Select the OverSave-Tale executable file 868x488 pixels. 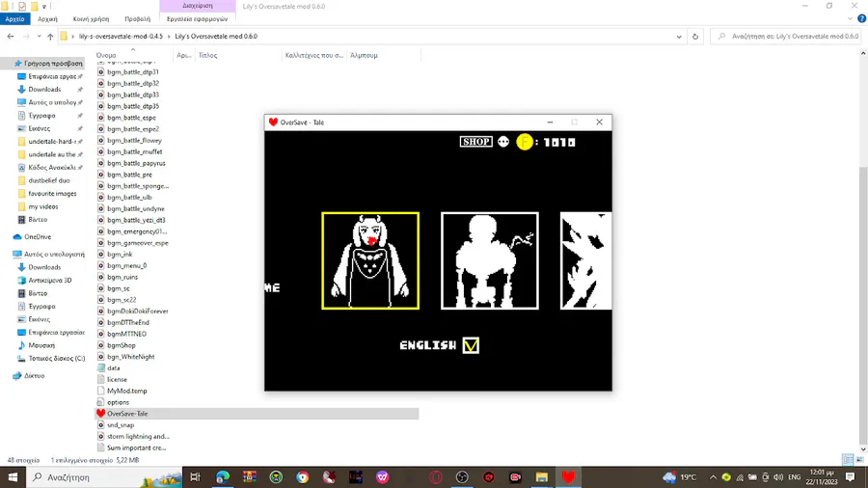tap(257, 414)
